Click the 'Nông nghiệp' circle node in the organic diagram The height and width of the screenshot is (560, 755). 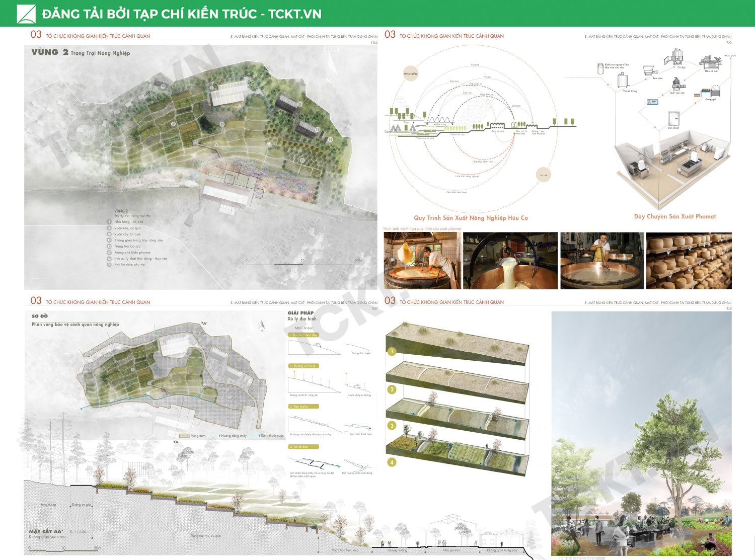pos(410,73)
